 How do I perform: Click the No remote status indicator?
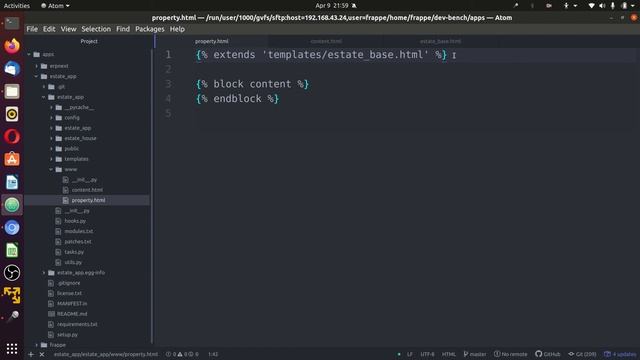click(x=511, y=354)
